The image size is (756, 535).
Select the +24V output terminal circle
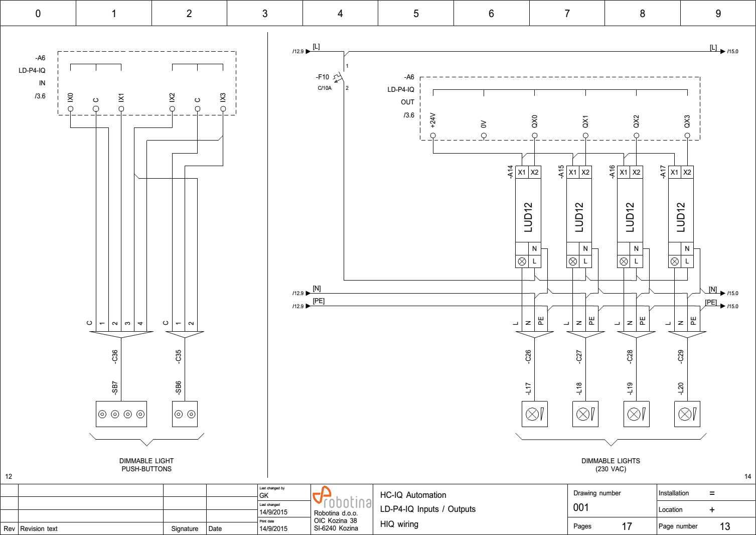(x=433, y=136)
